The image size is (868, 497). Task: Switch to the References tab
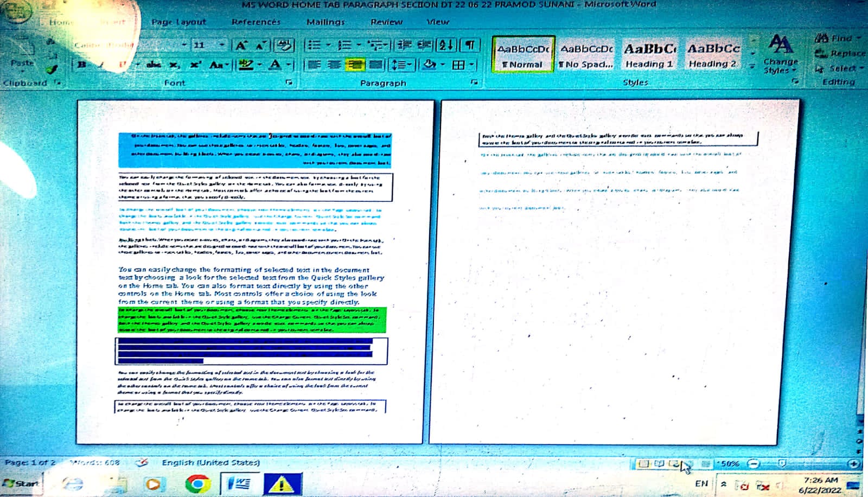[x=256, y=22]
